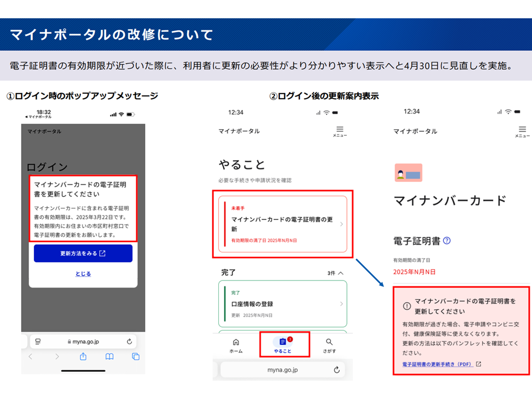Tap マイナポータル logo on やること screen
This screenshot has height=399, width=532.
pyautogui.click(x=239, y=131)
